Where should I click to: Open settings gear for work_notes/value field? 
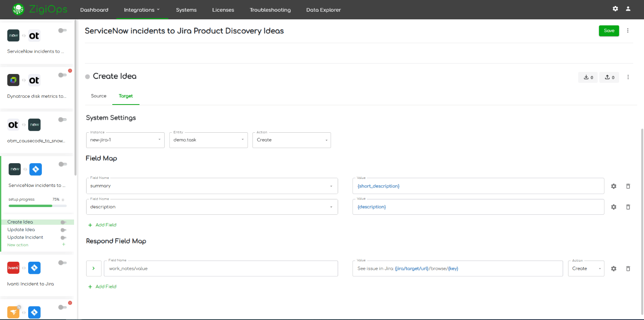[x=613, y=269]
